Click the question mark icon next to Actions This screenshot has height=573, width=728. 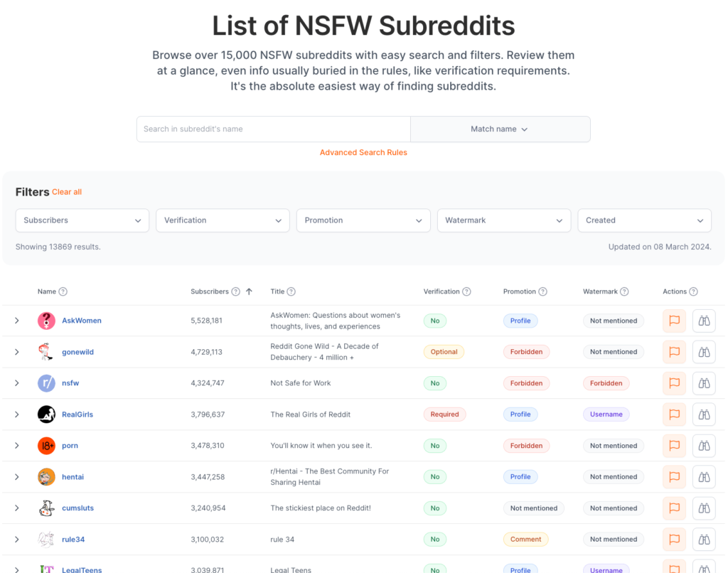[x=693, y=291]
